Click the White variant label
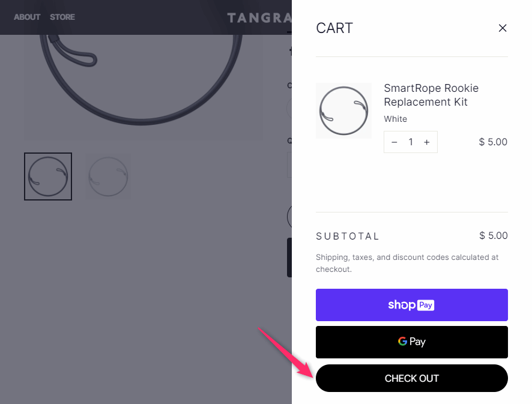This screenshot has height=404, width=532. pos(395,119)
